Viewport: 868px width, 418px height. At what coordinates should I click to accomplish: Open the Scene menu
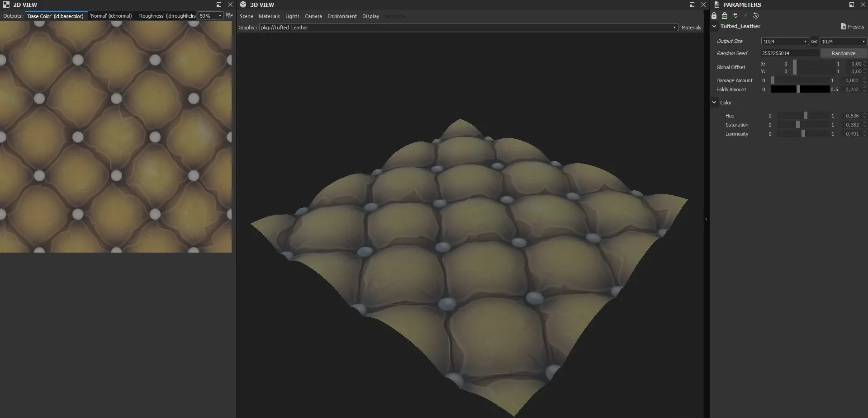pos(247,16)
